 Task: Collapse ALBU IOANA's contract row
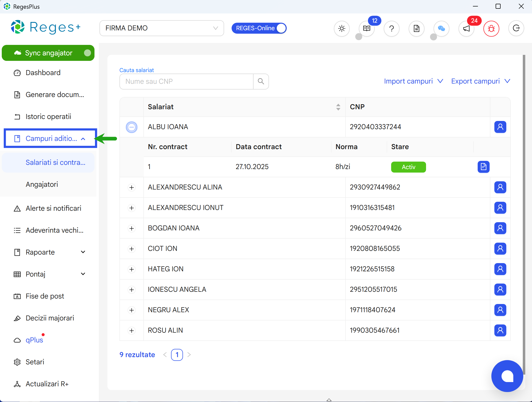[x=132, y=127]
